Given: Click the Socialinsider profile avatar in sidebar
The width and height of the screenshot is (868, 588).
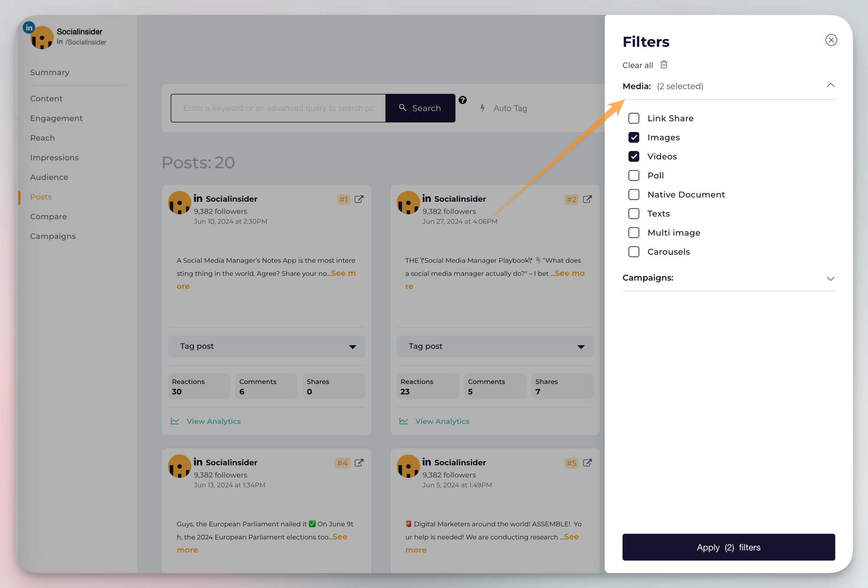Looking at the screenshot, I should pyautogui.click(x=42, y=38).
